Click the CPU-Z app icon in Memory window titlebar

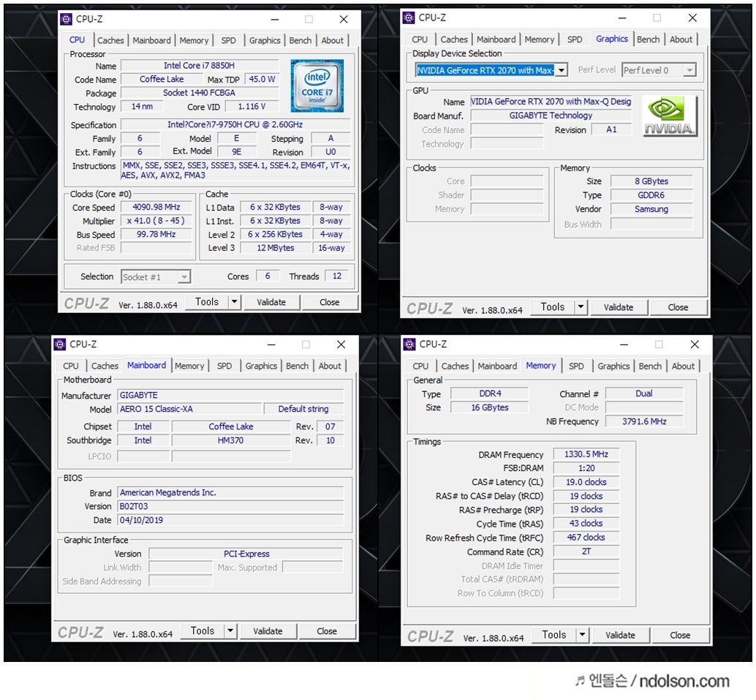[x=409, y=345]
